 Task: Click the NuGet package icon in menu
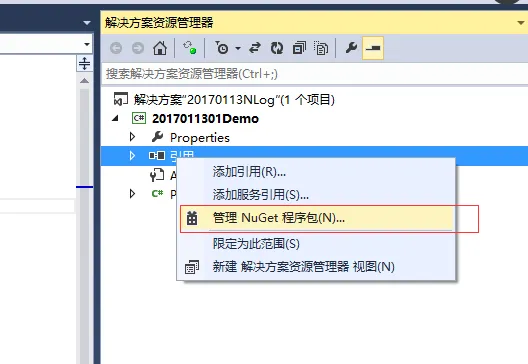point(192,218)
